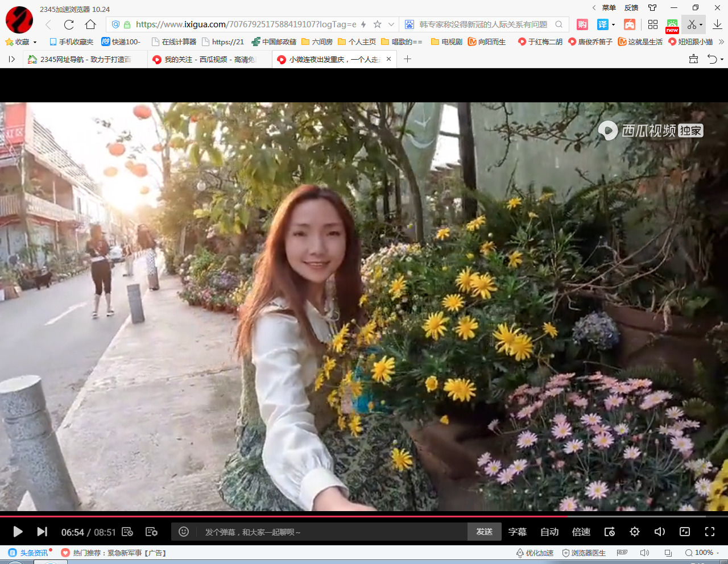Screen dimensions: 728x564
Task: Open the 手机收藏夹 bookmark
Action: (x=72, y=42)
